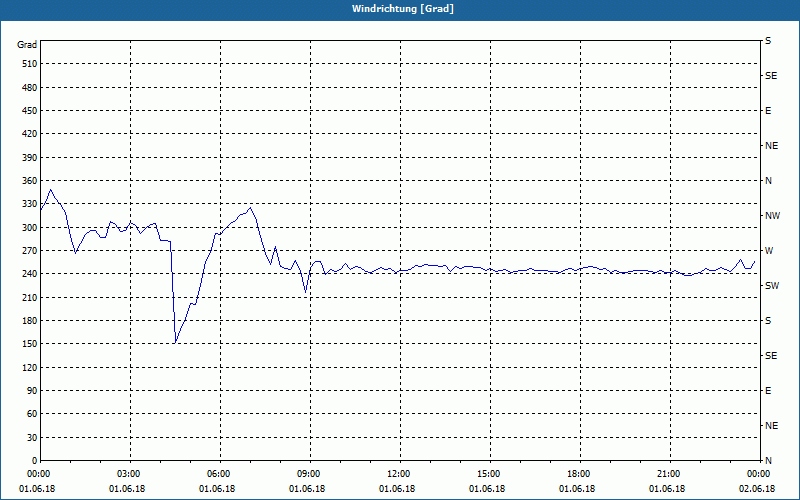Select the W compass label
Screen dimensions: 800x500
coord(769,251)
